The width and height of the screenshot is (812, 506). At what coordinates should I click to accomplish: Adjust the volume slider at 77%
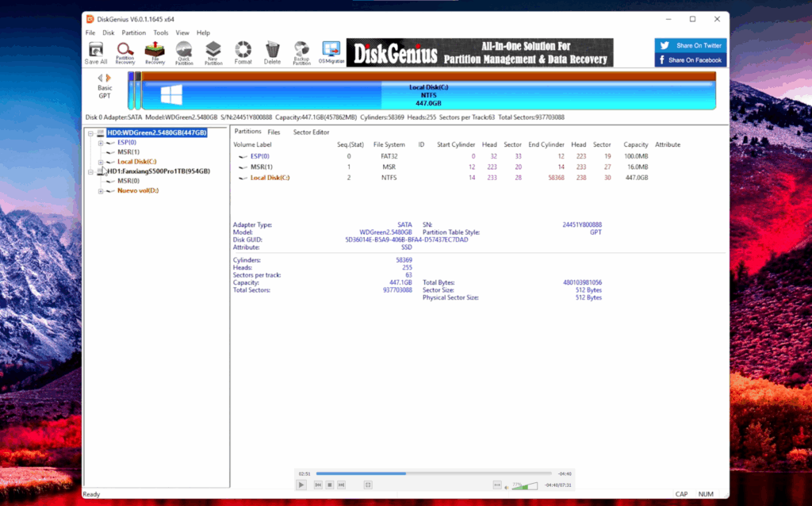click(x=525, y=486)
